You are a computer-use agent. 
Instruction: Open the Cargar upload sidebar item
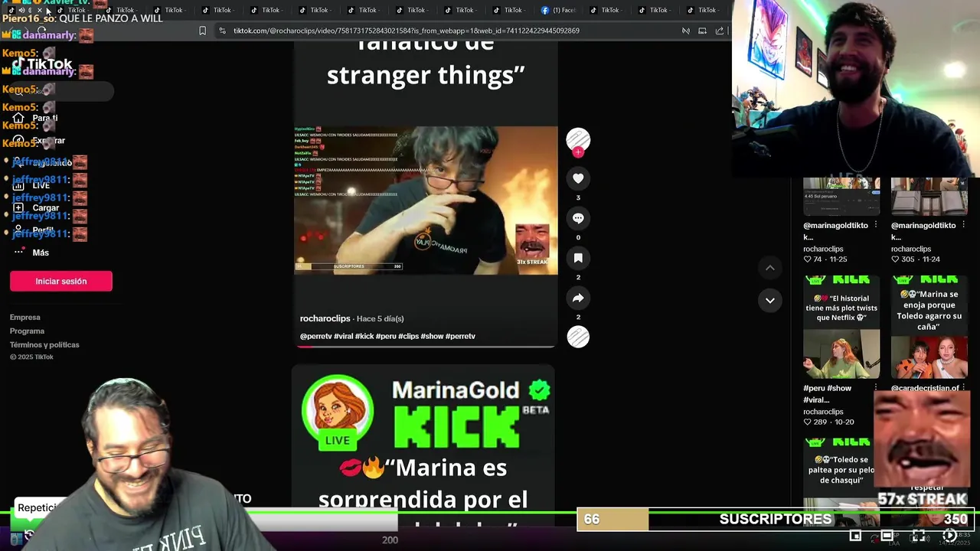(36, 207)
